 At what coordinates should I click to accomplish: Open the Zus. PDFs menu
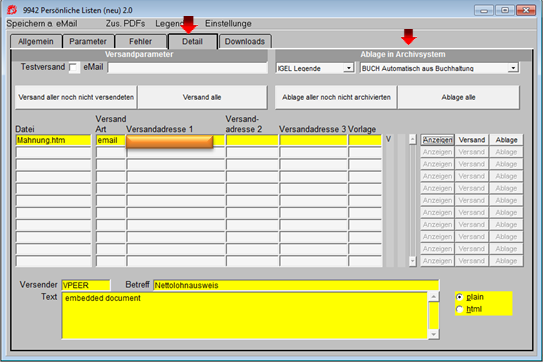[125, 24]
